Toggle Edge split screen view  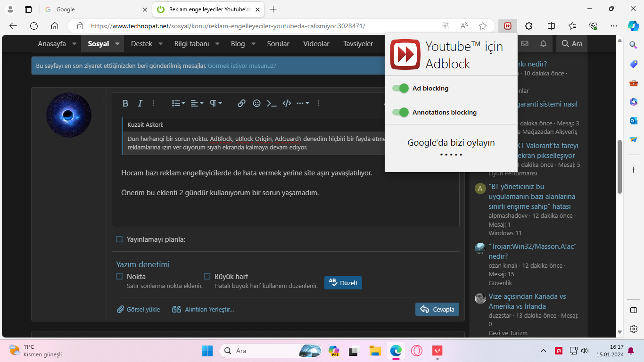click(551, 26)
